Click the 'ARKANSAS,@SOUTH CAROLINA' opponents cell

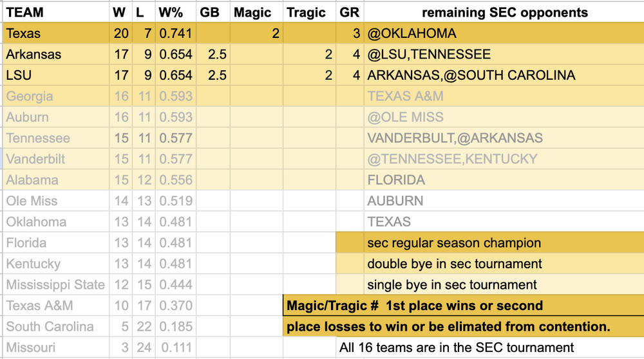504,75
